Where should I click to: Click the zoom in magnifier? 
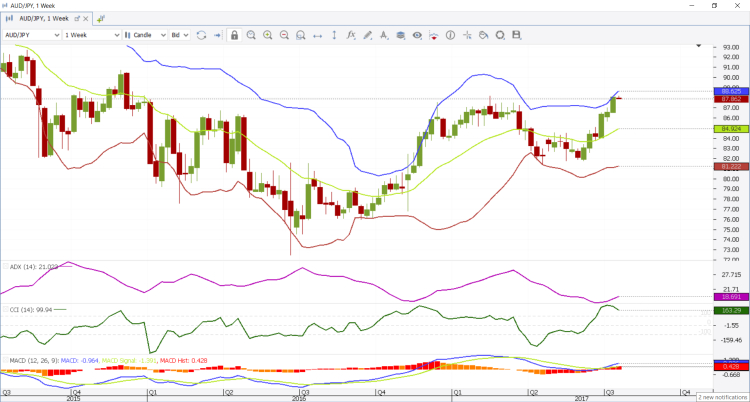267,35
